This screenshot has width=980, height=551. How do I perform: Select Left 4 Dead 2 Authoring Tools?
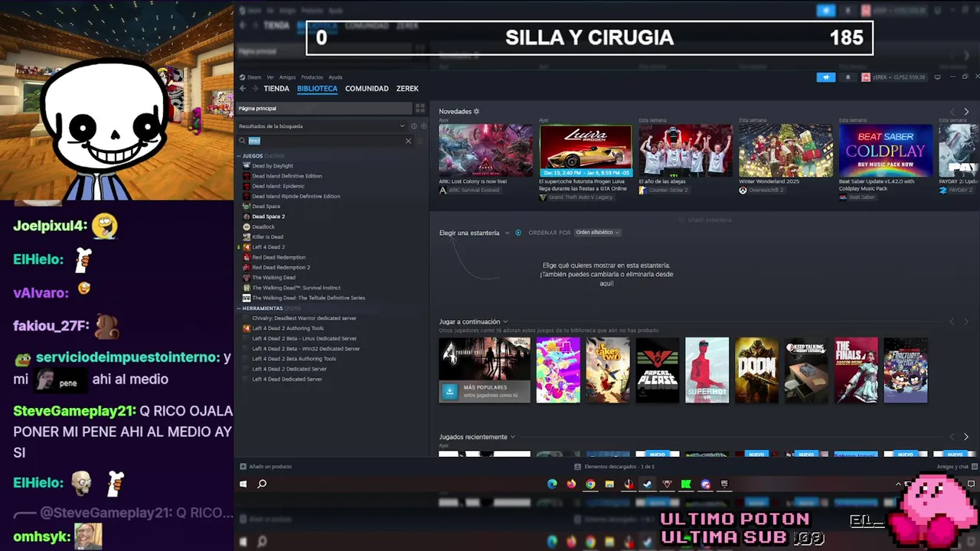coord(288,328)
